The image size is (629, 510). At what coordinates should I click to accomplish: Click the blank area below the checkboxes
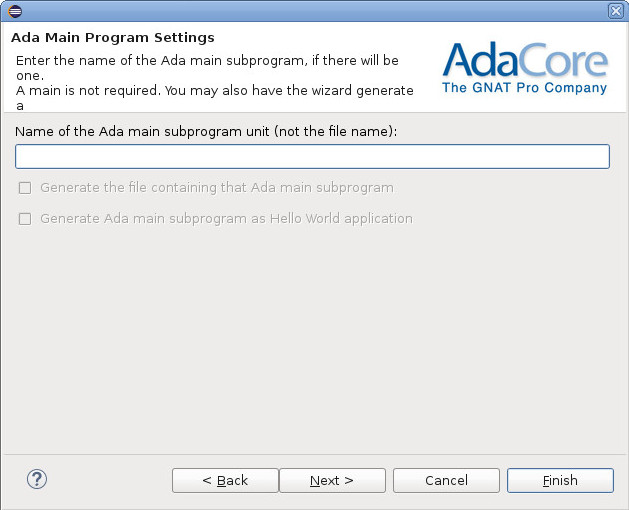pos(314,340)
